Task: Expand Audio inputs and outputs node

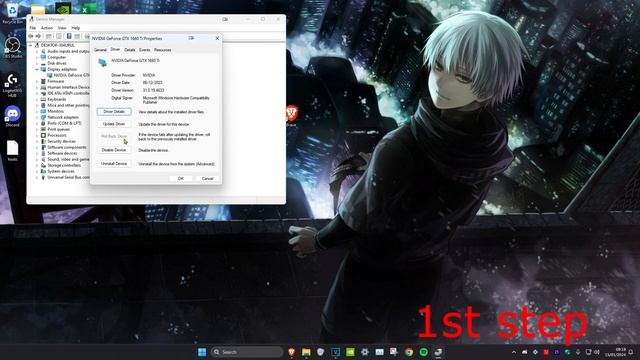Action: [x=37, y=51]
